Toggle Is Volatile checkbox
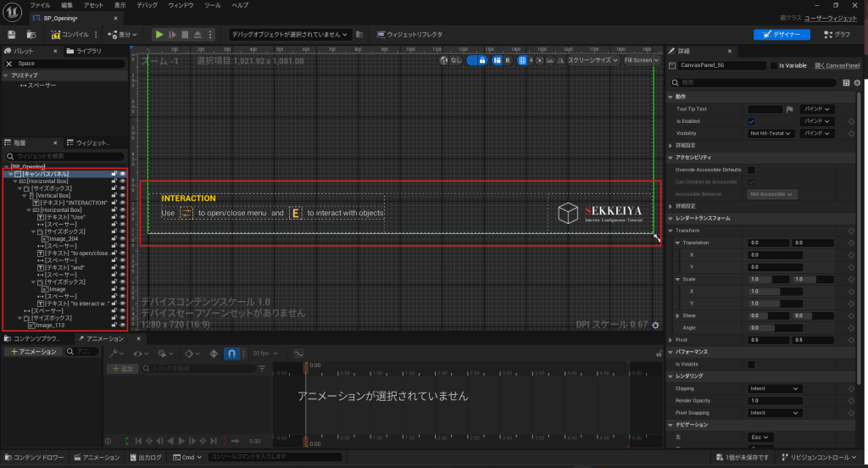 (751, 364)
